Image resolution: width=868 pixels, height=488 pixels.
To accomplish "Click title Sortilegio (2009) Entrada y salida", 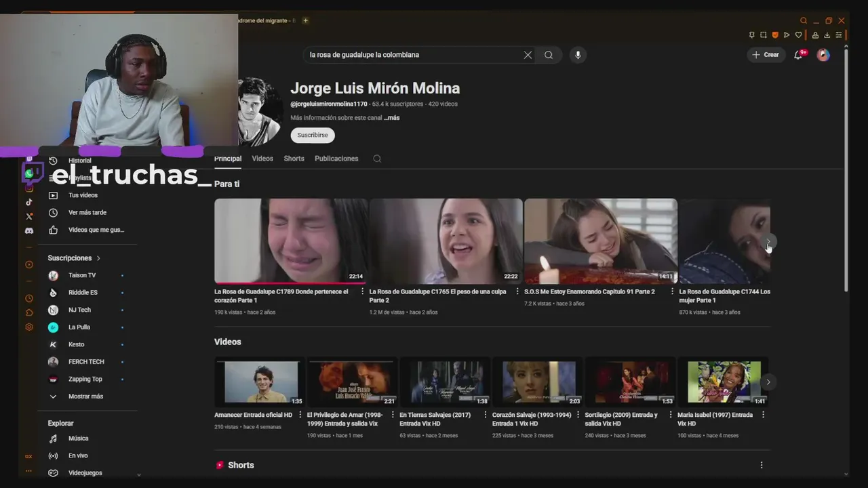I will (x=621, y=419).
